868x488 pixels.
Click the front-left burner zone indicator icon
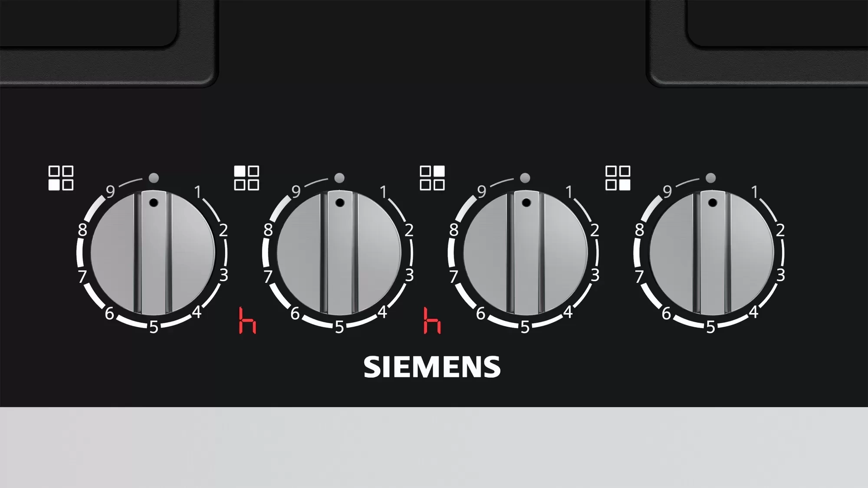(x=61, y=178)
